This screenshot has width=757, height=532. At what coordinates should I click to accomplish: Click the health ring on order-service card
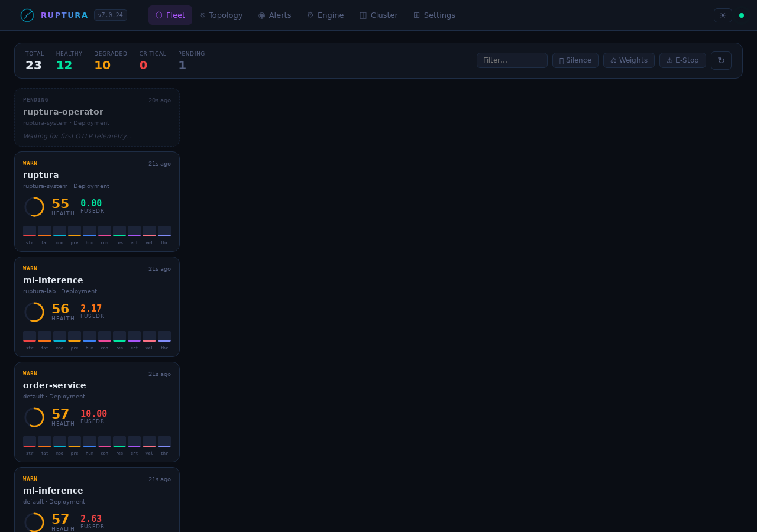[34, 417]
